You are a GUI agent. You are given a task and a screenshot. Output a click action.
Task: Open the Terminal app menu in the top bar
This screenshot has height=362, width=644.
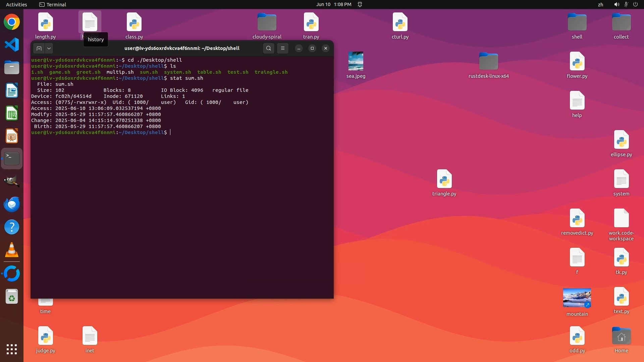[53, 4]
